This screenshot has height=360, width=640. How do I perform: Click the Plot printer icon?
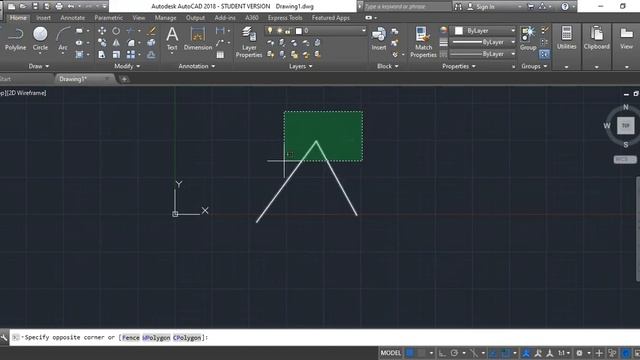59,6
